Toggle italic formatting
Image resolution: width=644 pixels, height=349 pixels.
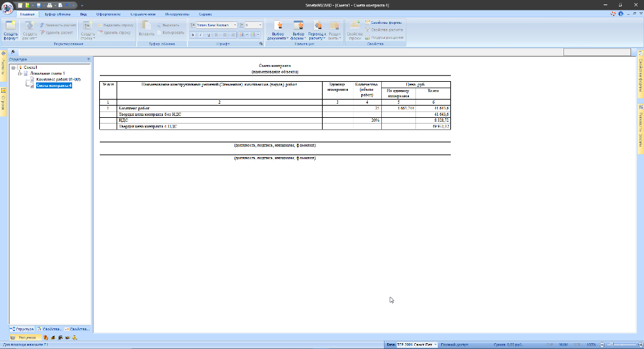pos(200,35)
